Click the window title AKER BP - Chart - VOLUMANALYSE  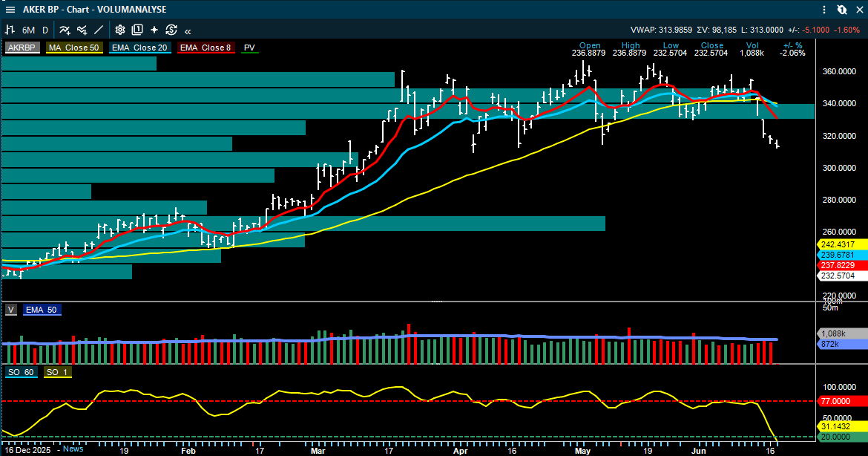[95, 10]
